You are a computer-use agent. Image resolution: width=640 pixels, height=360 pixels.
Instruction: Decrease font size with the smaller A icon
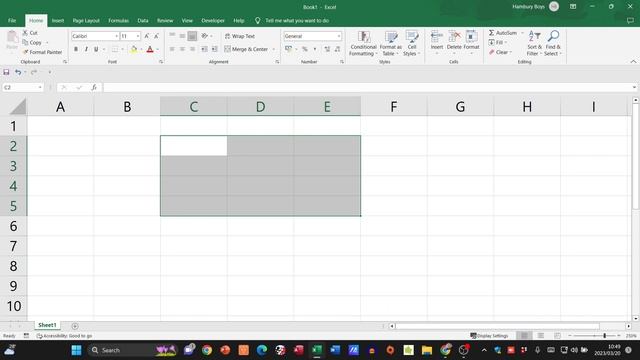[x=156, y=36]
